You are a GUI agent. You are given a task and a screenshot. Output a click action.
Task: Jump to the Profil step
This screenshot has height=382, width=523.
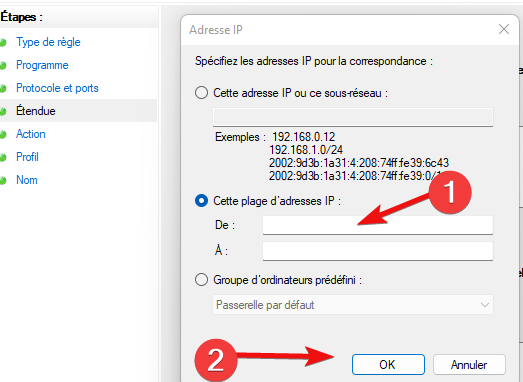click(x=27, y=157)
